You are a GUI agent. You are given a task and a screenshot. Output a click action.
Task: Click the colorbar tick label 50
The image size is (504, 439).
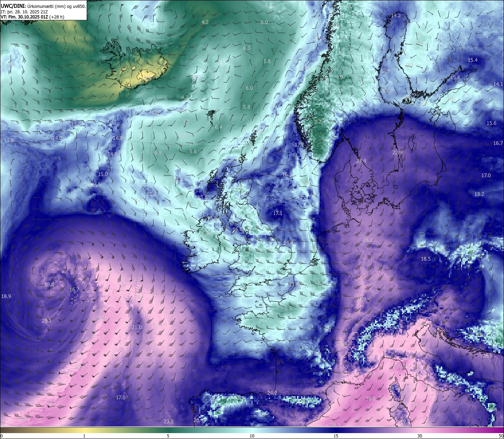[501, 436]
